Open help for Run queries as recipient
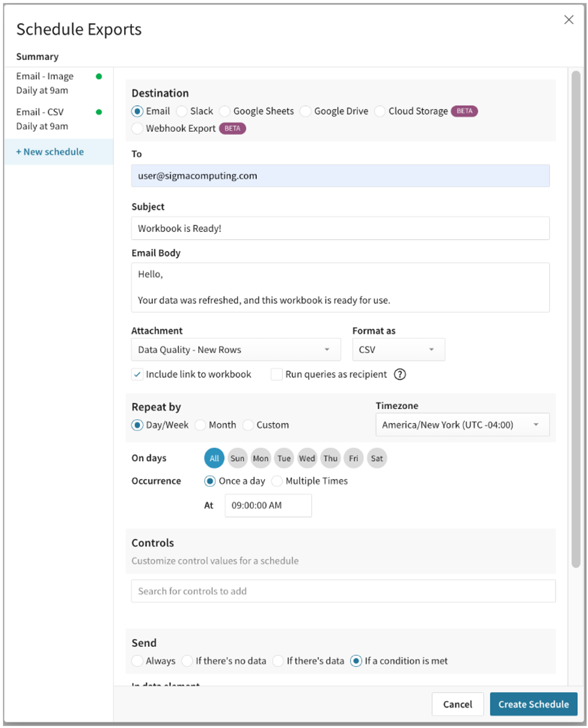This screenshot has height=728, width=588. tap(400, 374)
